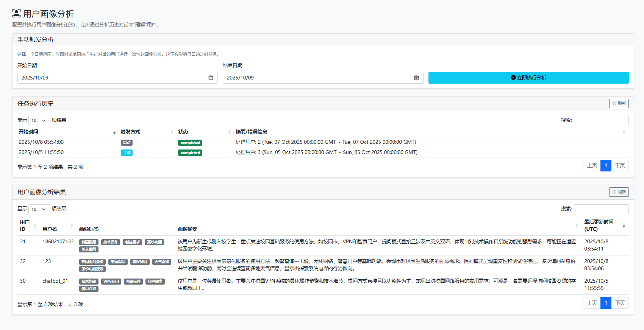Run the analysis immediately
Screen dimensions: 644x330
pos(528,78)
